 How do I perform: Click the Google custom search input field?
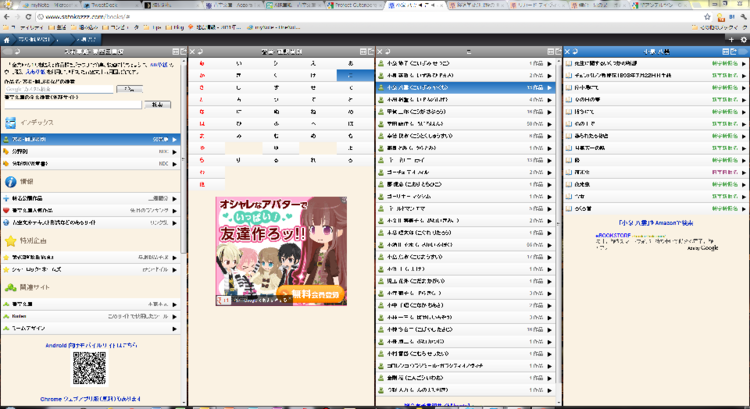(59, 89)
